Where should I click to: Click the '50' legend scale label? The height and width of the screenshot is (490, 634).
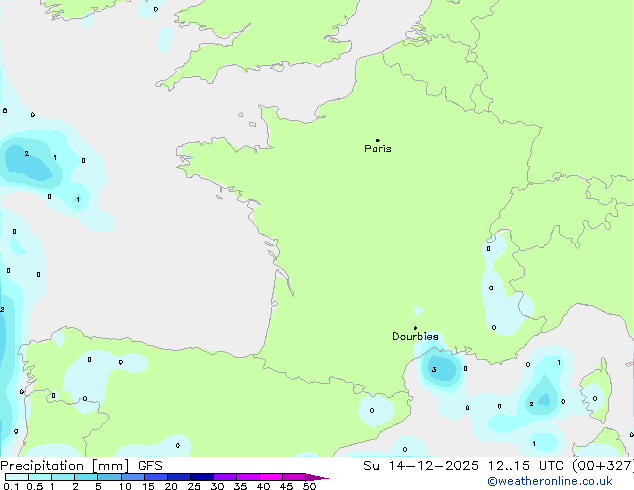[x=309, y=486]
